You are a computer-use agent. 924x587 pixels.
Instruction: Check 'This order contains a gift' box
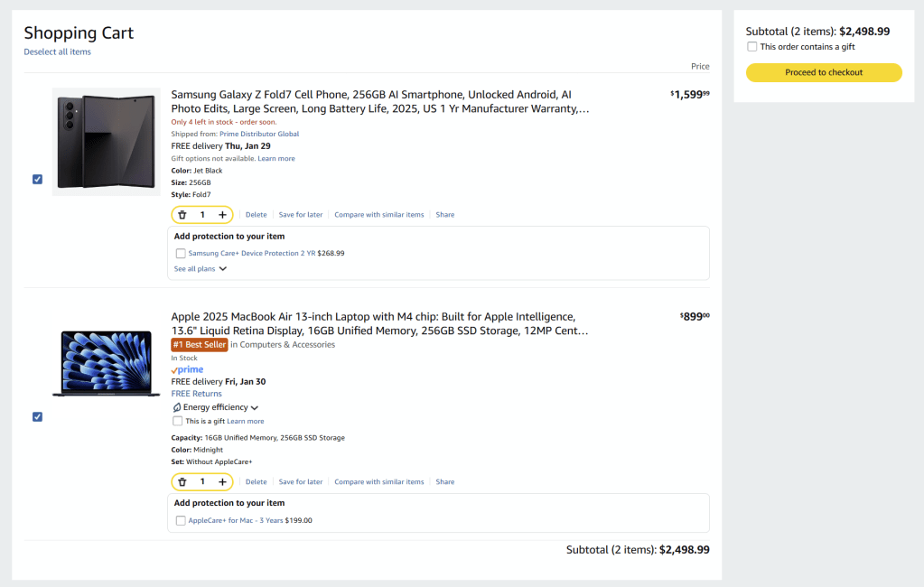(x=752, y=47)
